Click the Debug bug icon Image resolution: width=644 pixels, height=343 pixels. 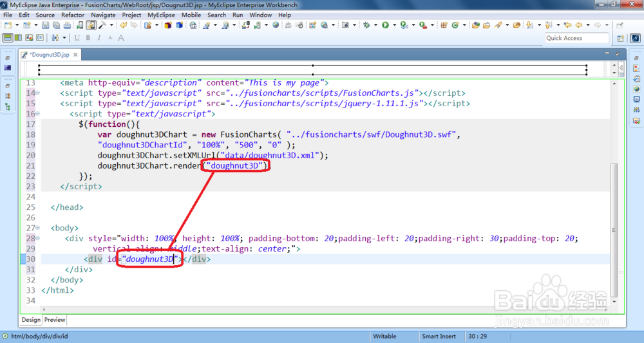(367, 26)
